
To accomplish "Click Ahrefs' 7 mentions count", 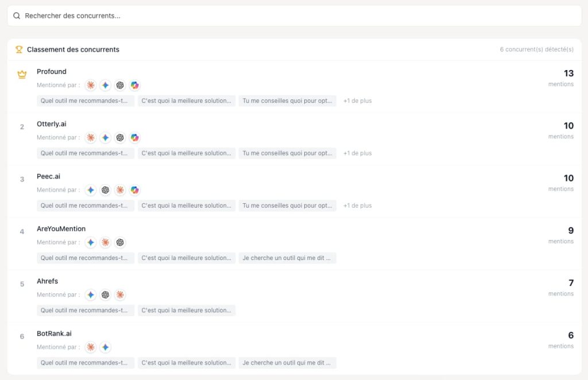I will click(x=571, y=284).
